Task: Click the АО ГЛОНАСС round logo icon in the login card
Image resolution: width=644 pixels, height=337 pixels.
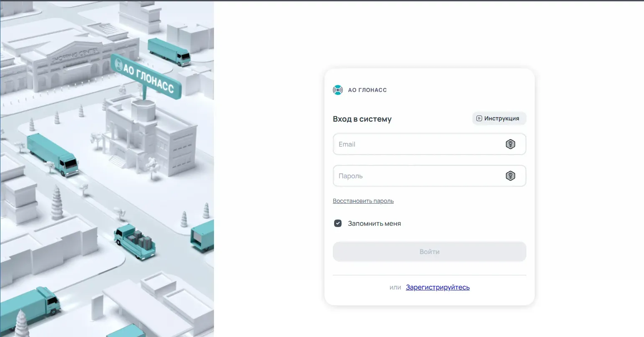Action: click(x=338, y=90)
